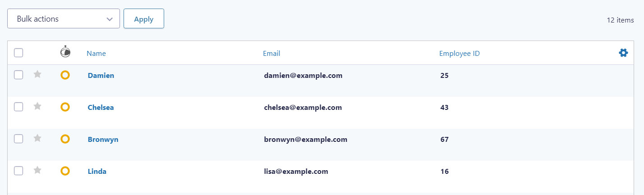Sort by the Email column header
The height and width of the screenshot is (195, 644).
point(271,54)
